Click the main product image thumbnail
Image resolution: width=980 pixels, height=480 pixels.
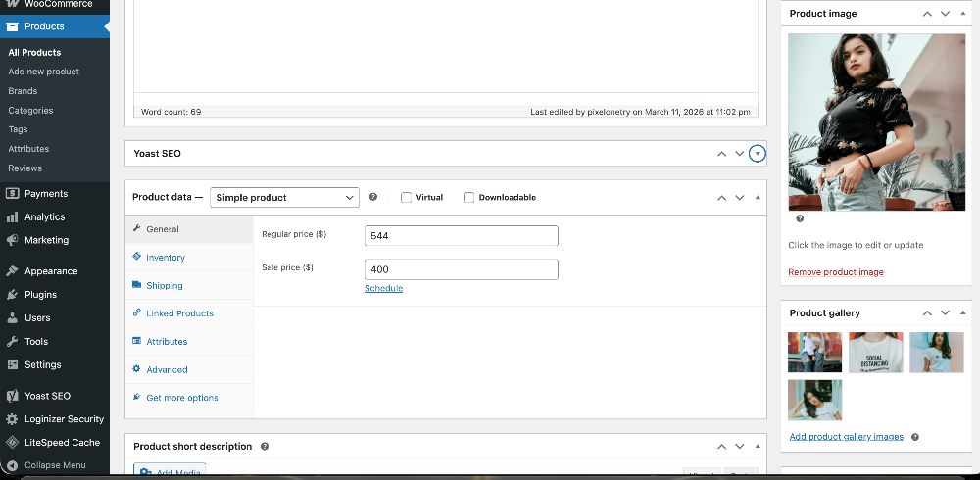pos(877,121)
